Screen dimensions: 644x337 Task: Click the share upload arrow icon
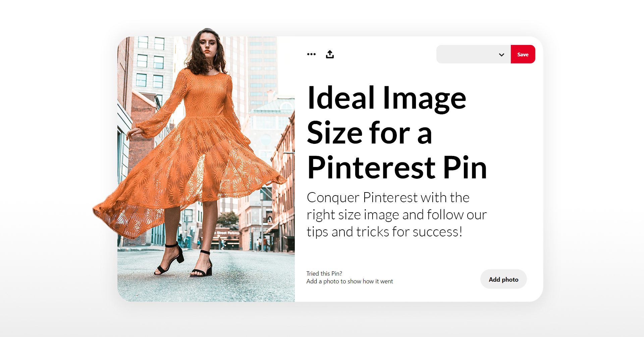(x=330, y=54)
